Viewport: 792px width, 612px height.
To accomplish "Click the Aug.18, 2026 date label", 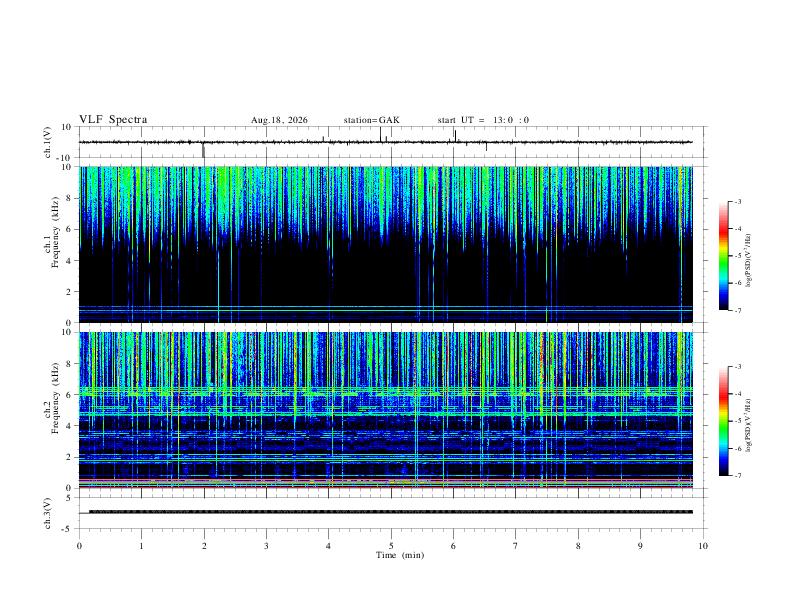I will click(279, 120).
